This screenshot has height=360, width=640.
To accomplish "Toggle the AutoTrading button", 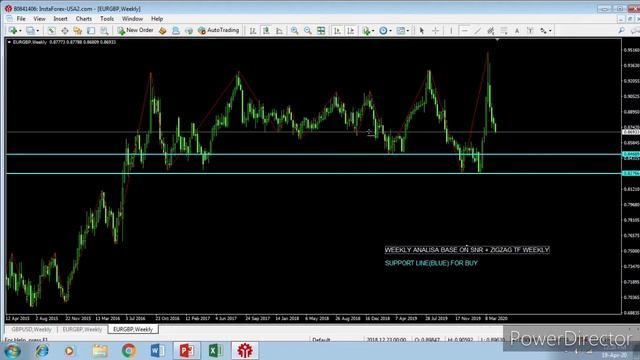I will coord(218,31).
